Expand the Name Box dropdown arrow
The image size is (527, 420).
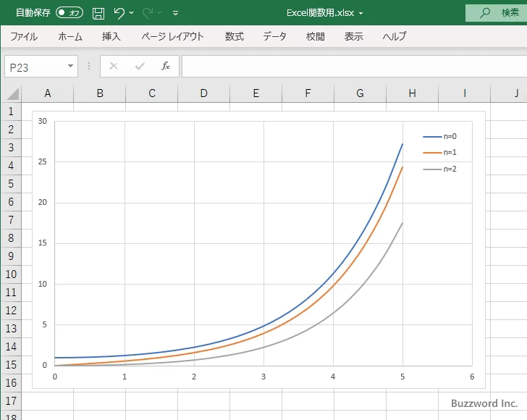click(x=71, y=66)
